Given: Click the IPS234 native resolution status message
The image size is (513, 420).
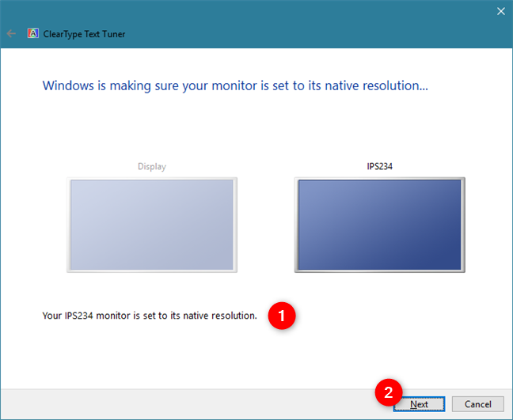Looking at the screenshot, I should 150,316.
